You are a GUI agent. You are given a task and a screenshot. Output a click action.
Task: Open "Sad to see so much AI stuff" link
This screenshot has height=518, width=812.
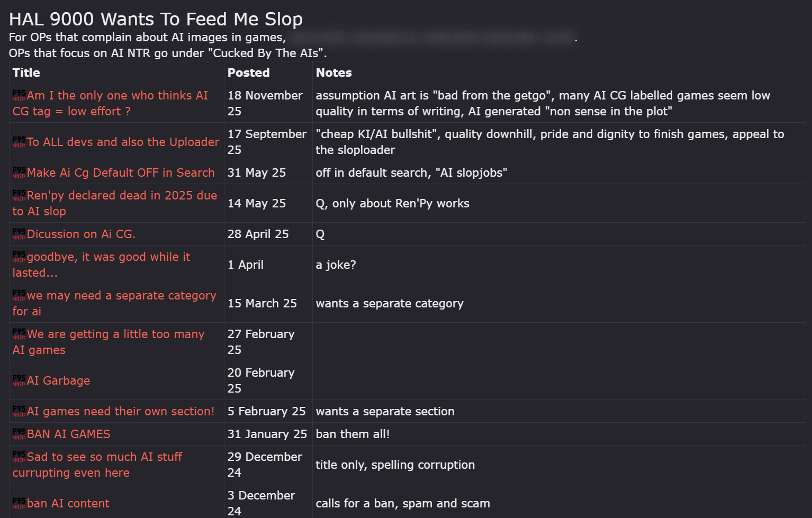(x=104, y=457)
